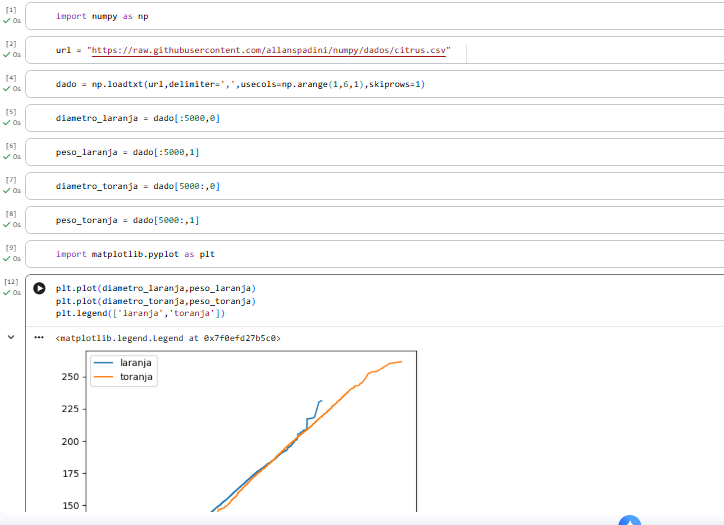The image size is (724, 525).
Task: Click the green checkmark of cell 9
Action: [6, 259]
